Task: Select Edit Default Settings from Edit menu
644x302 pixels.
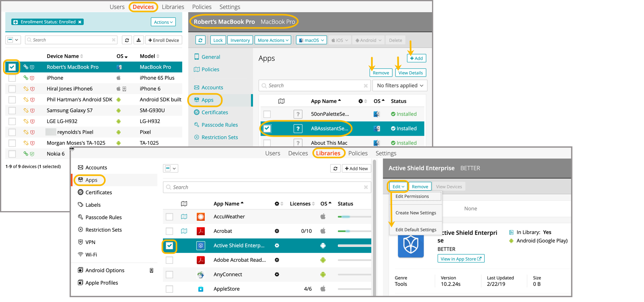Action: (416, 230)
